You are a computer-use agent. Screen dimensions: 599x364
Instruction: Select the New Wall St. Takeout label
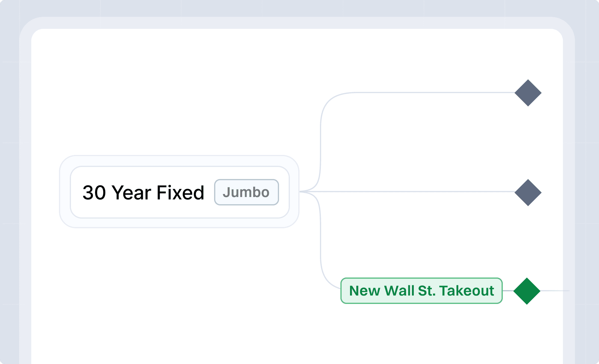click(x=421, y=291)
